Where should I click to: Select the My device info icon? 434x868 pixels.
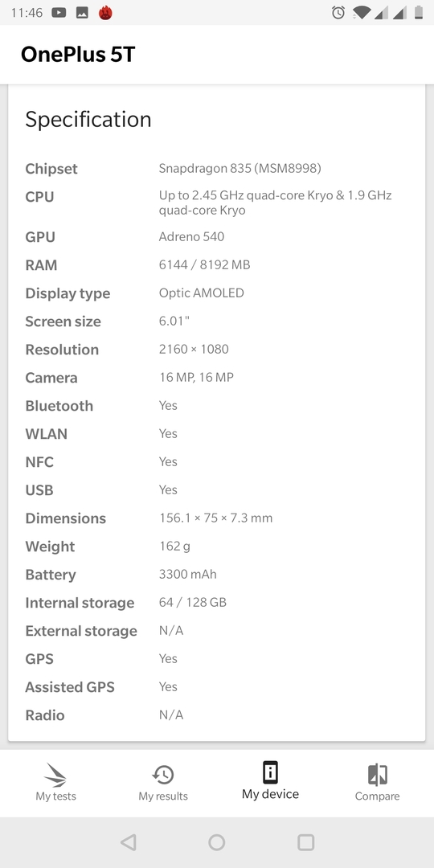(270, 772)
